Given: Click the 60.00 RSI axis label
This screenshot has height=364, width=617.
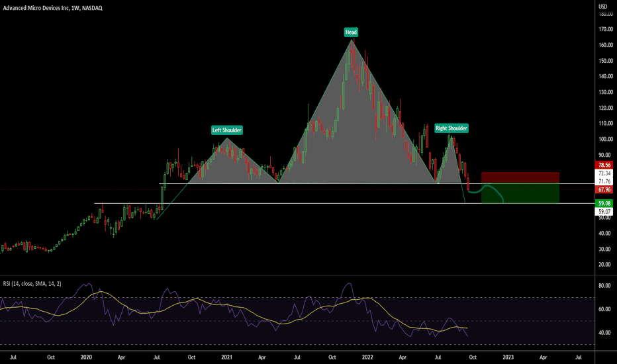Looking at the screenshot, I should [604, 309].
